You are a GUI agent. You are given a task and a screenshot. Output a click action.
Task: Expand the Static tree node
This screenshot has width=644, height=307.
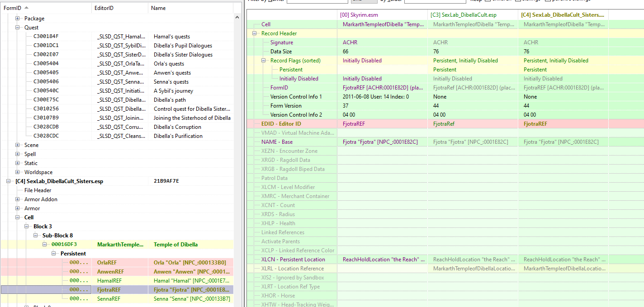pyautogui.click(x=18, y=163)
